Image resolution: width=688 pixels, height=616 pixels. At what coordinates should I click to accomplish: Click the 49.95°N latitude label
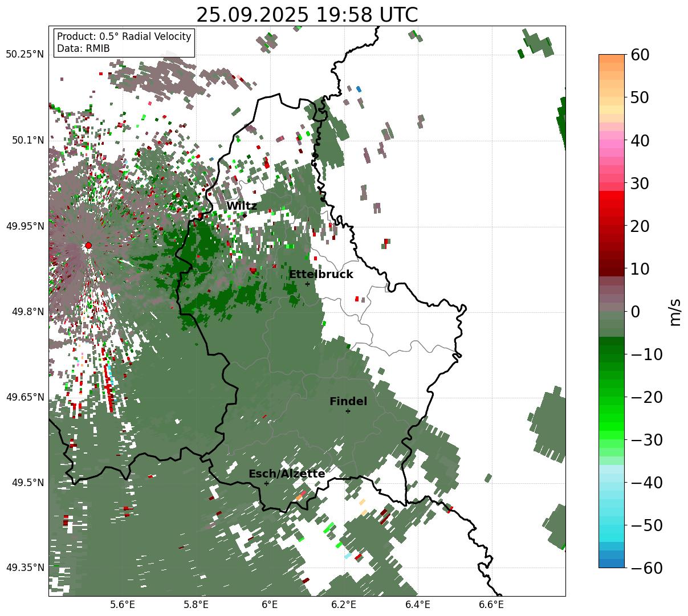pyautogui.click(x=25, y=226)
